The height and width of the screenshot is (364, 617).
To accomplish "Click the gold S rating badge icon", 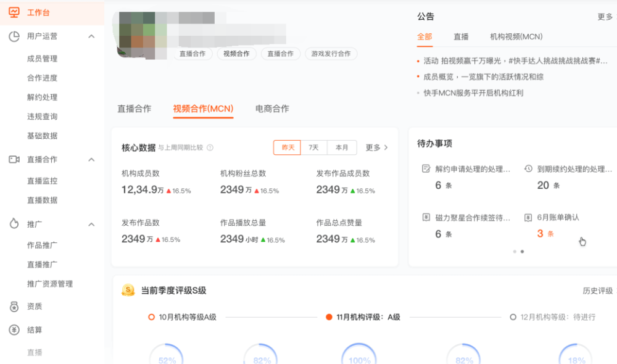I will (128, 290).
